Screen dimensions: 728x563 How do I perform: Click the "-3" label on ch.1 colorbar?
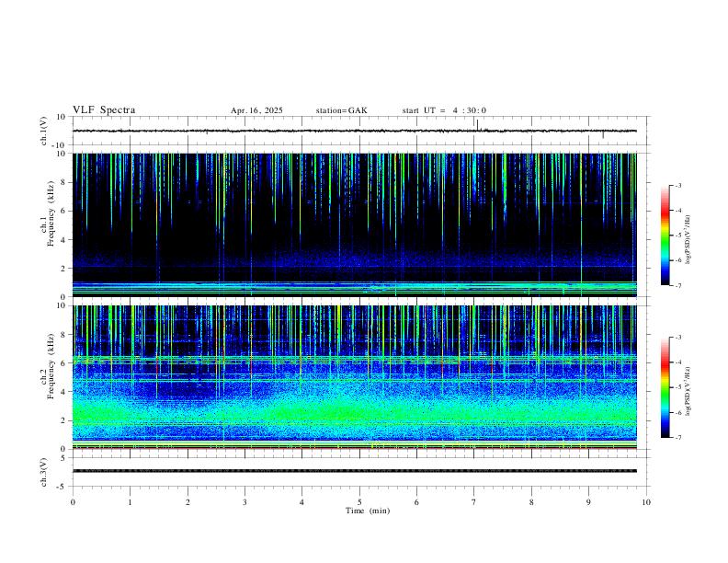click(x=677, y=185)
